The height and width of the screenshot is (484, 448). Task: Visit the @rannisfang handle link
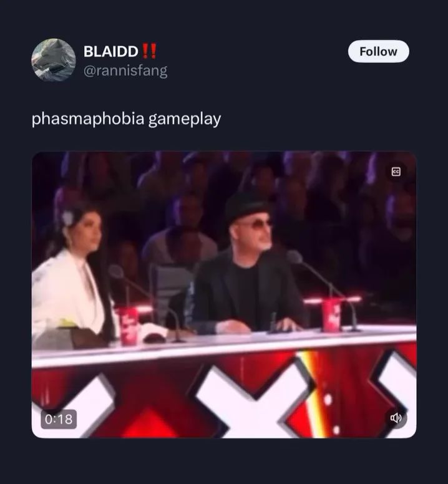coord(125,70)
